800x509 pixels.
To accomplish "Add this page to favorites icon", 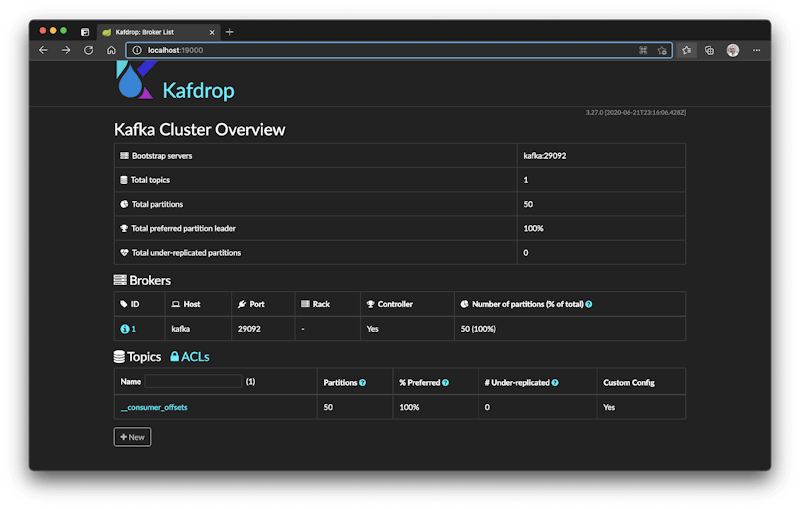I will click(x=662, y=50).
